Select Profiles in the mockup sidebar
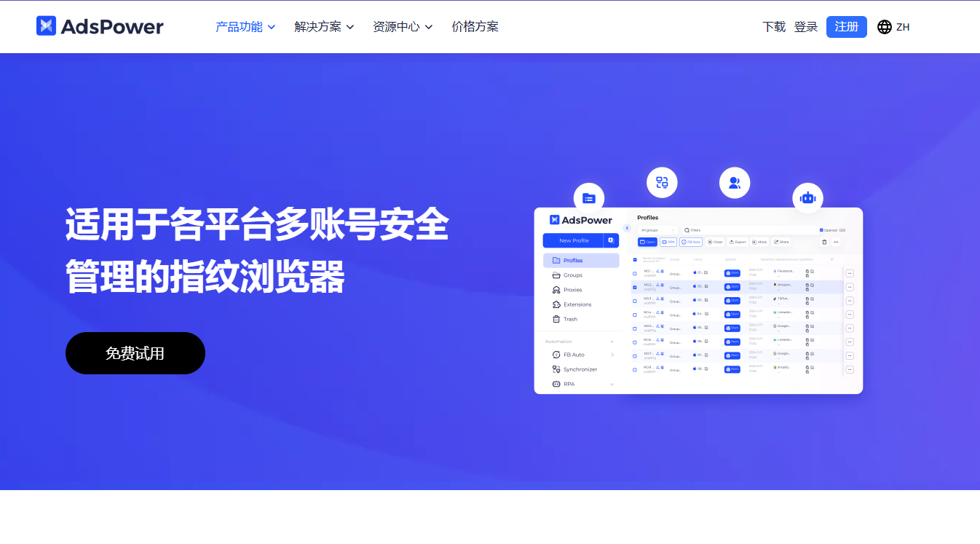The width and height of the screenshot is (980, 544). [581, 261]
